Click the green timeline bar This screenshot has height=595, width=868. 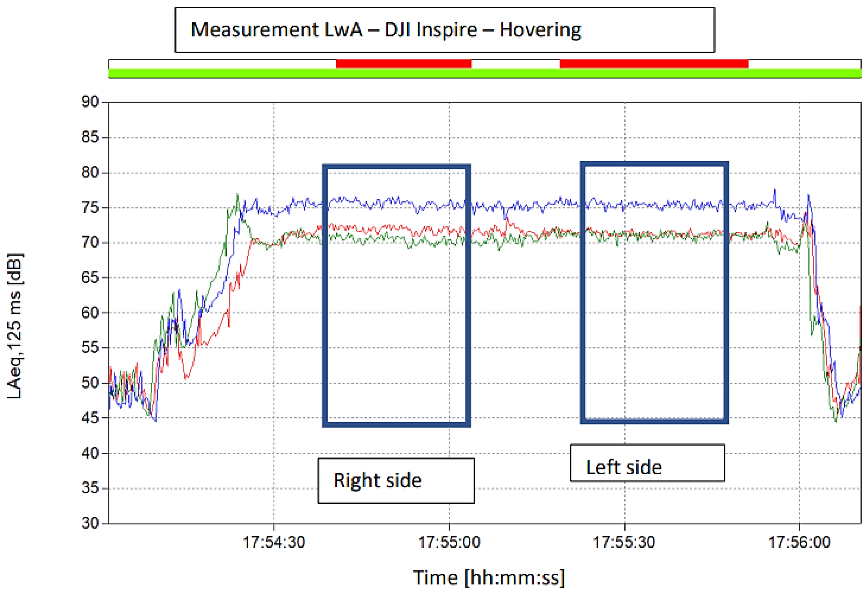(485, 73)
